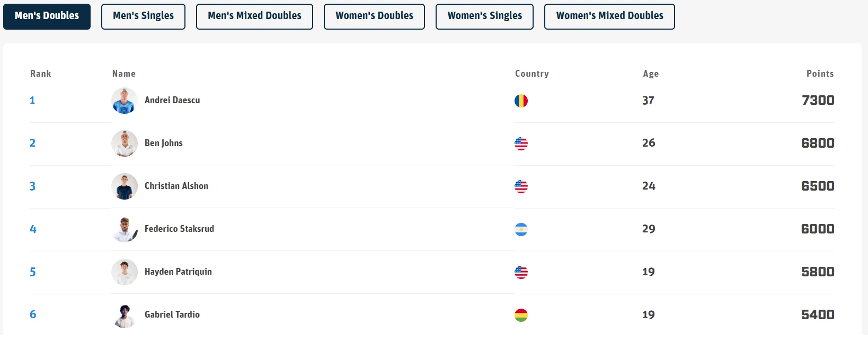Select the active Men's Doubles tab

point(47,16)
